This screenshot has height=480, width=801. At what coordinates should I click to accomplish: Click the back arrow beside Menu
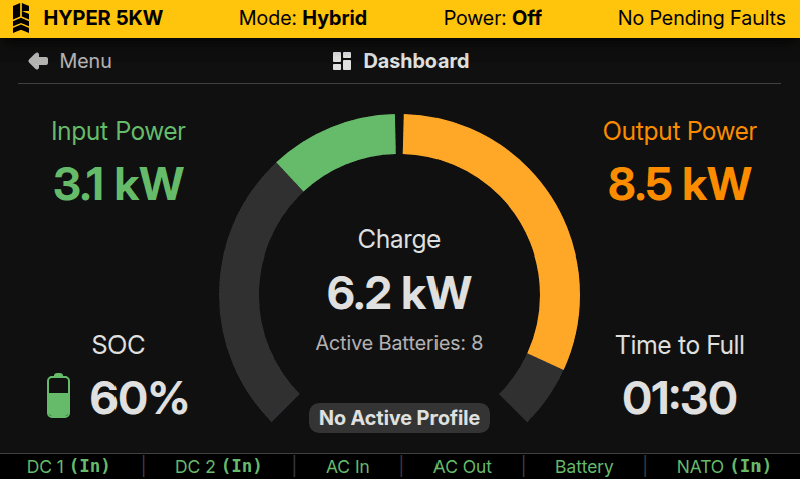(x=38, y=61)
